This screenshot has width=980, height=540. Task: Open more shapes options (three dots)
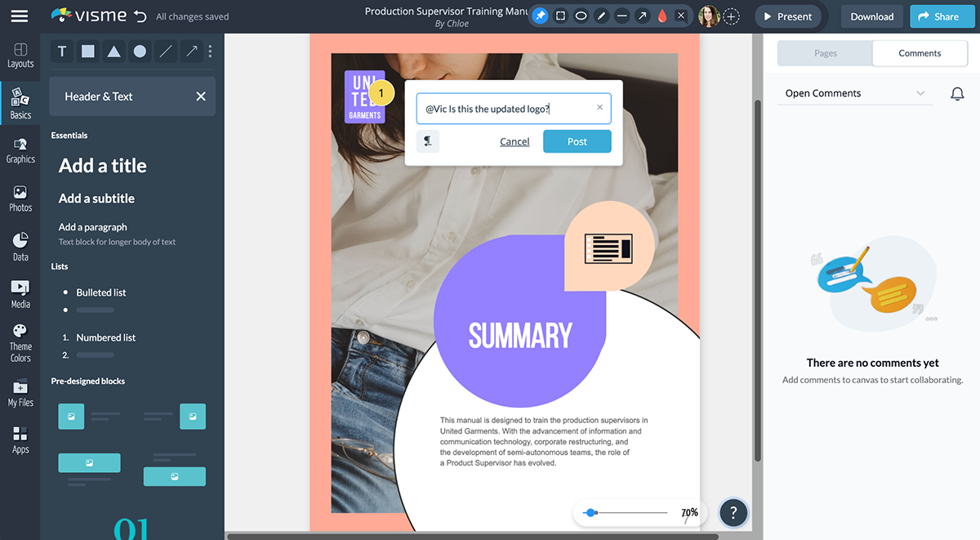(210, 51)
